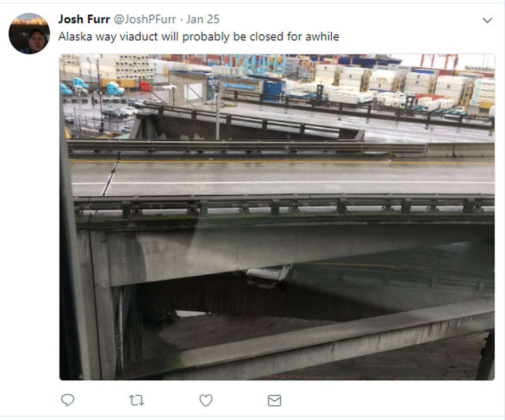Click the blue sign on the terminal building
505x420 pixels.
(x=239, y=86)
